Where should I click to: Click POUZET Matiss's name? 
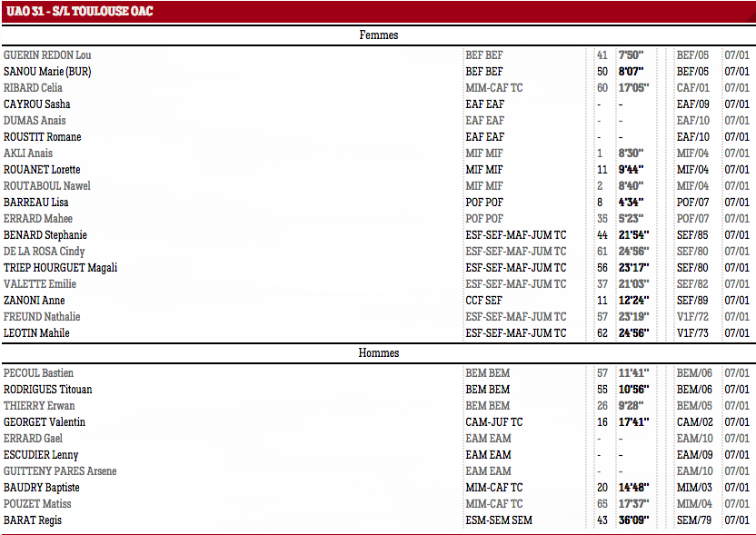click(x=37, y=505)
